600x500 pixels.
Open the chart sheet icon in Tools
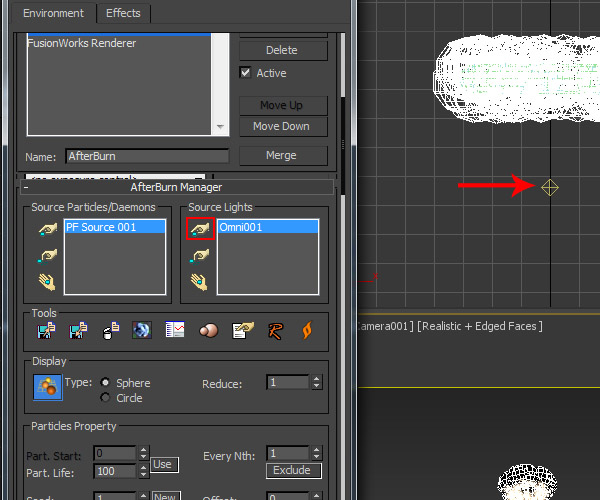pos(175,329)
